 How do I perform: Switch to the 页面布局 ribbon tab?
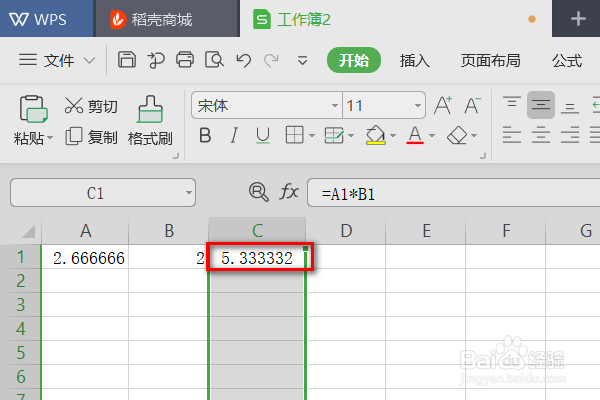click(490, 60)
